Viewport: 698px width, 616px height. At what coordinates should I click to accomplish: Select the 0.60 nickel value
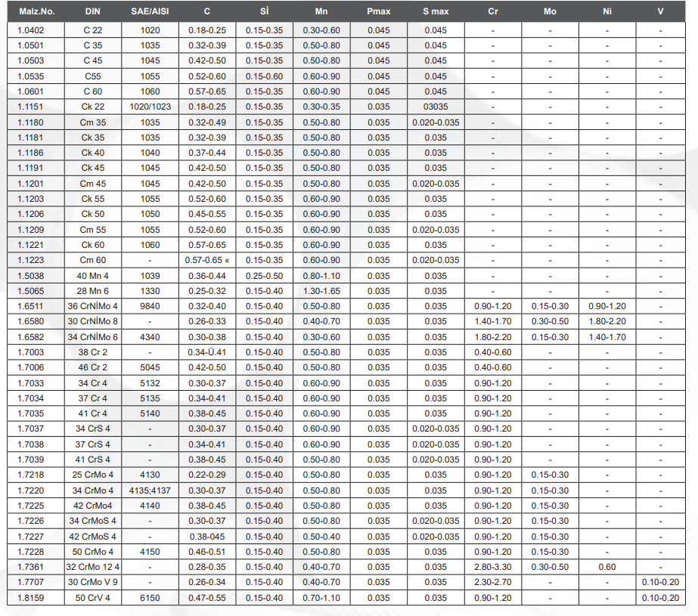coord(606,567)
